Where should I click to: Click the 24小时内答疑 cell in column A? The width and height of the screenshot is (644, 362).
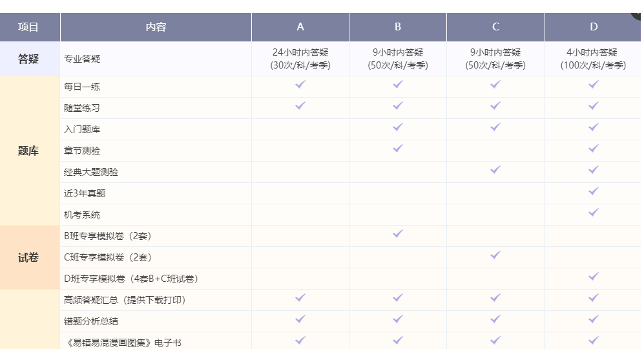pos(300,59)
